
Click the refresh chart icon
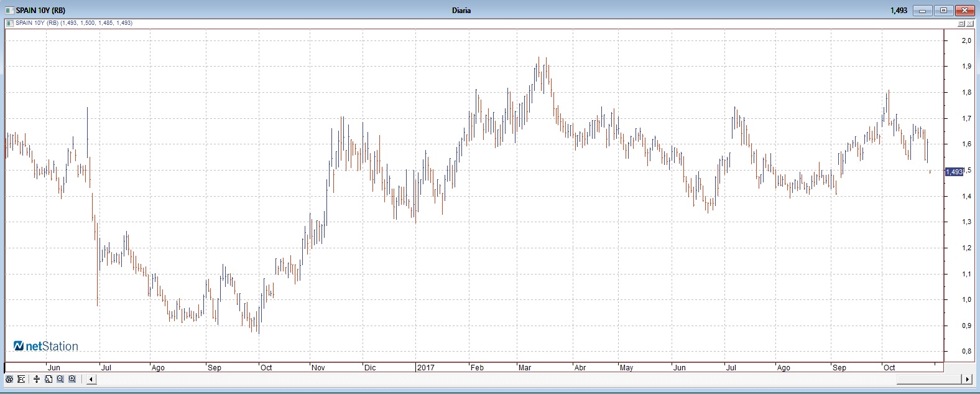(9, 379)
